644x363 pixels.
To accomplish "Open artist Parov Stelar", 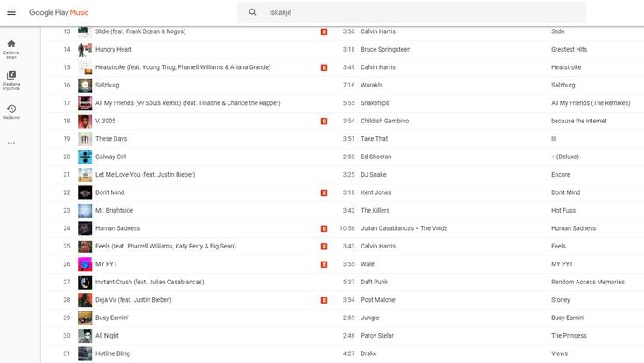I will pyautogui.click(x=377, y=336).
